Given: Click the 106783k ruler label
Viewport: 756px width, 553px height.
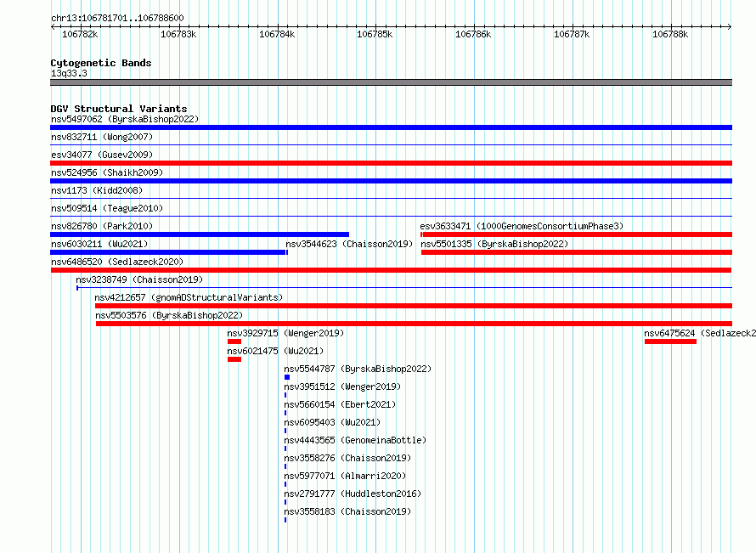Looking at the screenshot, I should pyautogui.click(x=178, y=34).
